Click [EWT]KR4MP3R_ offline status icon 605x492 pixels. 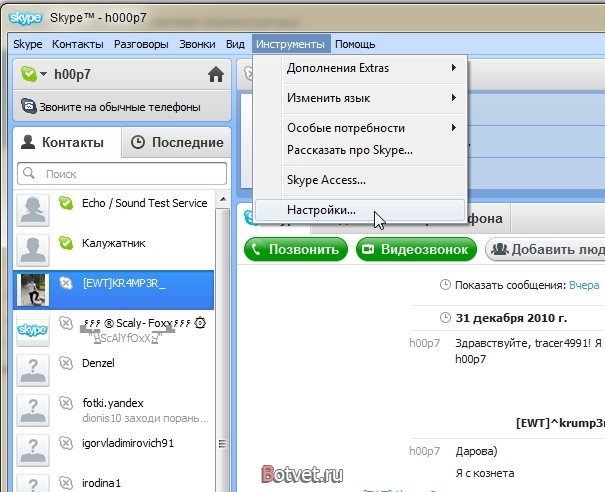(x=66, y=283)
